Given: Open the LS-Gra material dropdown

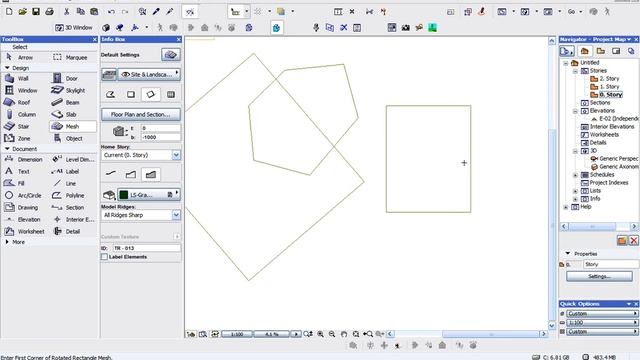Looking at the screenshot, I should [x=149, y=195].
